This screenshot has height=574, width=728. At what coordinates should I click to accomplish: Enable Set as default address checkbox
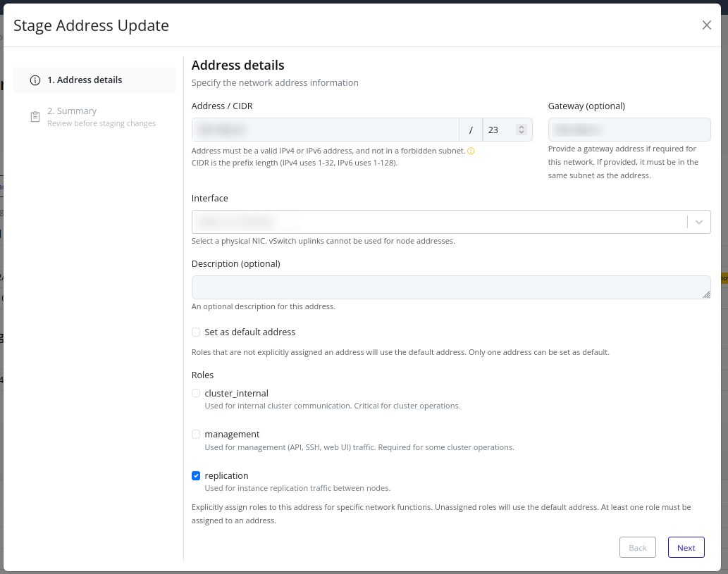coord(196,332)
